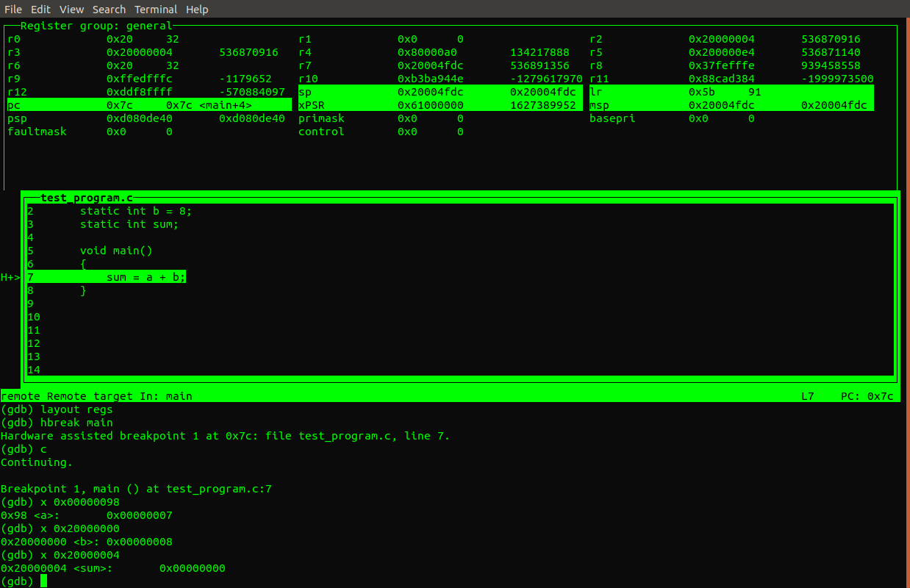Click the test_program.c source window title

coord(87,198)
